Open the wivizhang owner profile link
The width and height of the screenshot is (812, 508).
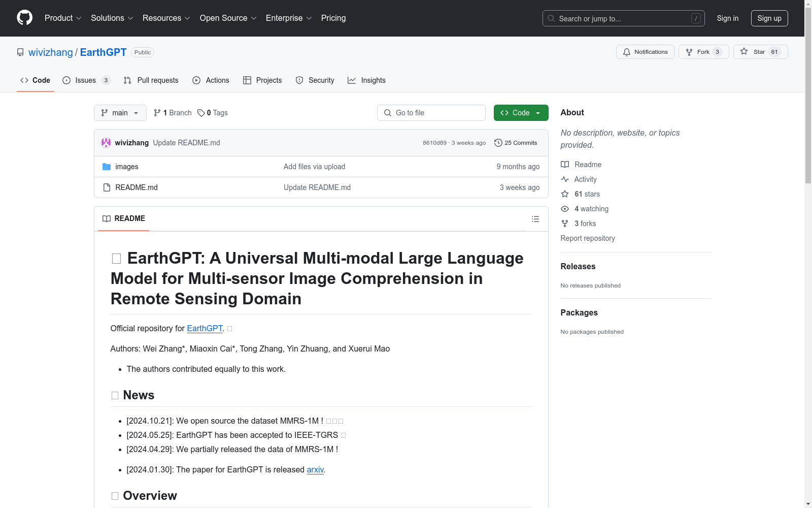tap(51, 52)
